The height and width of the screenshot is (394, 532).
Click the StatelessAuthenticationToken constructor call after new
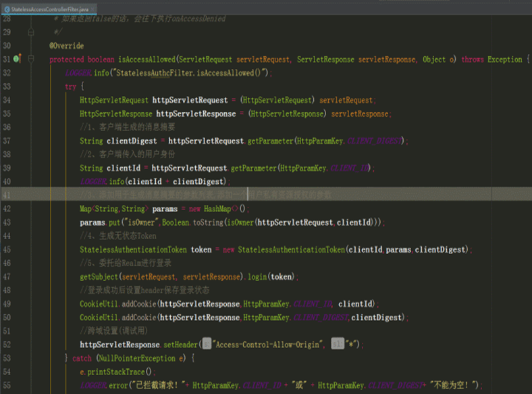click(291, 249)
